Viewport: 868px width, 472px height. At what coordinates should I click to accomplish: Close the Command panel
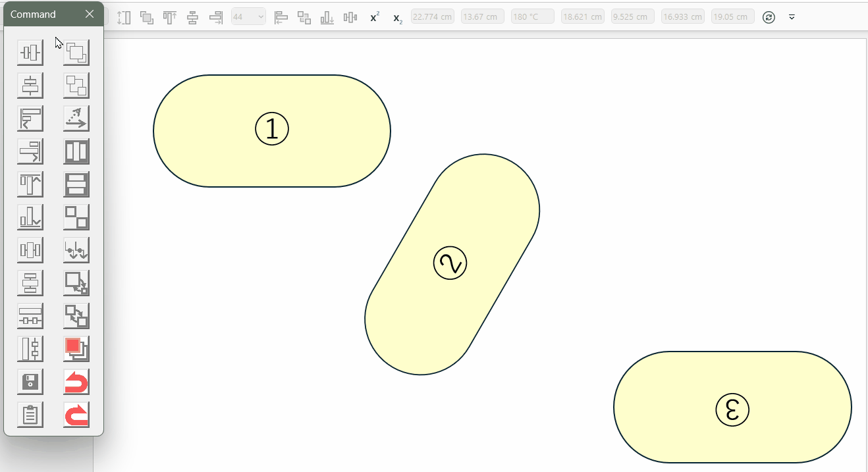(90, 14)
